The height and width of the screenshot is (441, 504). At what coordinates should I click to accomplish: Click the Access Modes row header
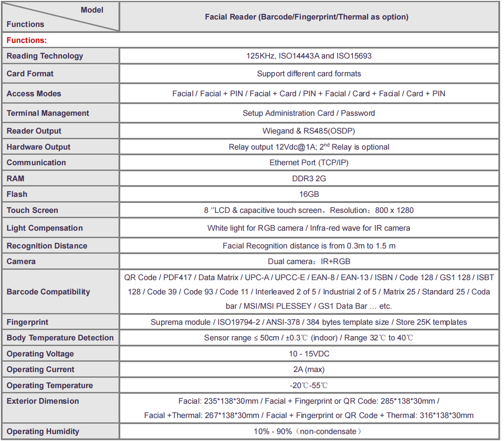[x=34, y=94]
